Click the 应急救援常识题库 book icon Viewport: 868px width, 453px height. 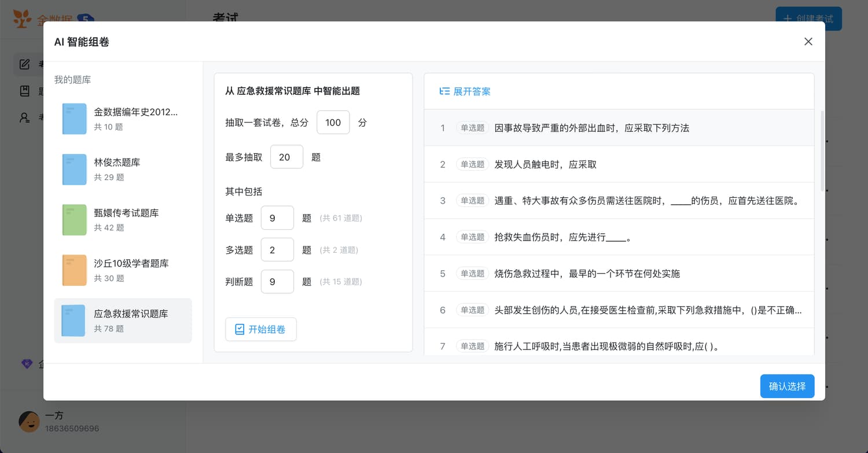point(74,321)
